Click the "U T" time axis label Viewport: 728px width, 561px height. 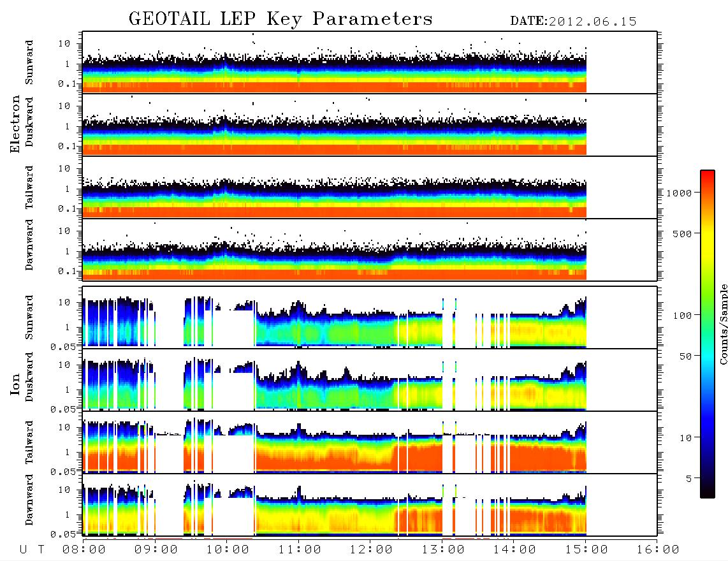(x=32, y=550)
